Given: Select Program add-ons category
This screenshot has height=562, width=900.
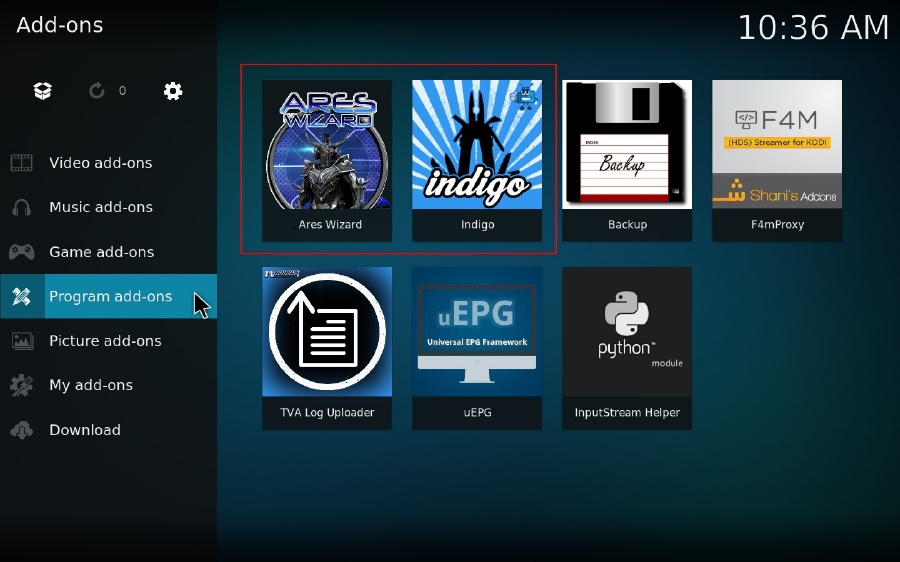Looking at the screenshot, I should pyautogui.click(x=108, y=296).
